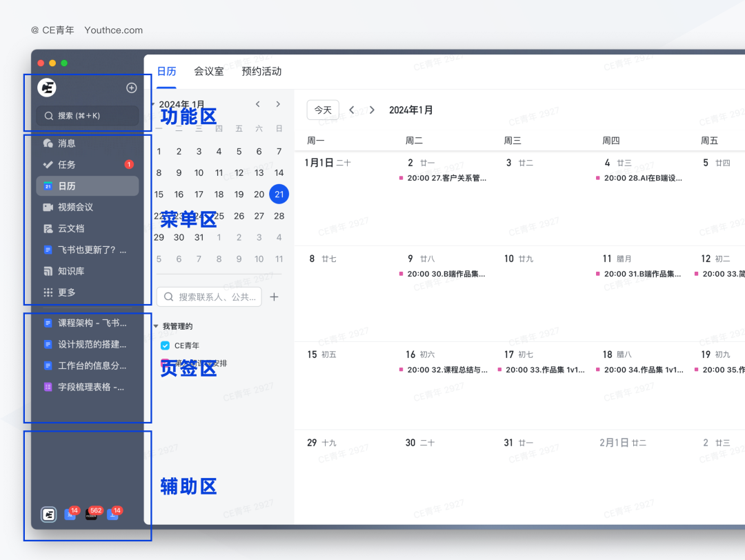Open 知识库 (Wiki) in the sidebar
The width and height of the screenshot is (745, 560).
[71, 271]
